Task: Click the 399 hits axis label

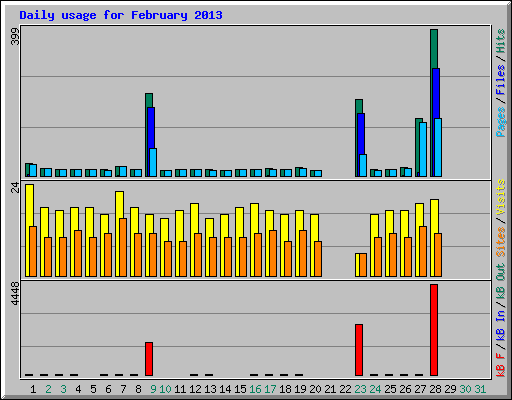Action: pyautogui.click(x=15, y=37)
